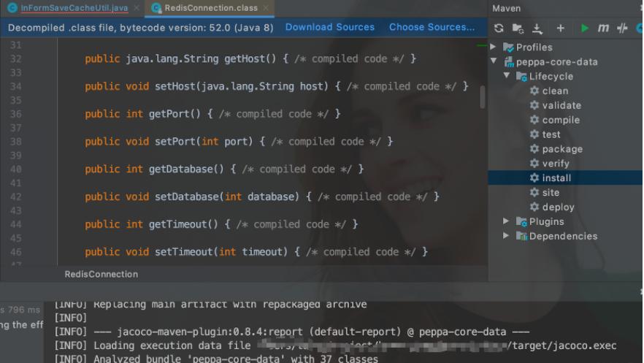Expand the Dependencies node
Screen dimensions: 644x363
click(x=507, y=236)
